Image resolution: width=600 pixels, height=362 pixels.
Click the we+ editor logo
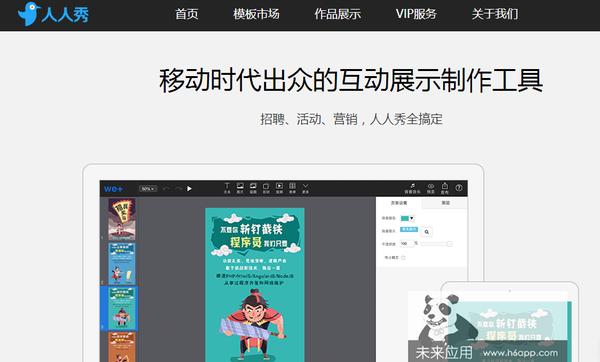coord(113,189)
